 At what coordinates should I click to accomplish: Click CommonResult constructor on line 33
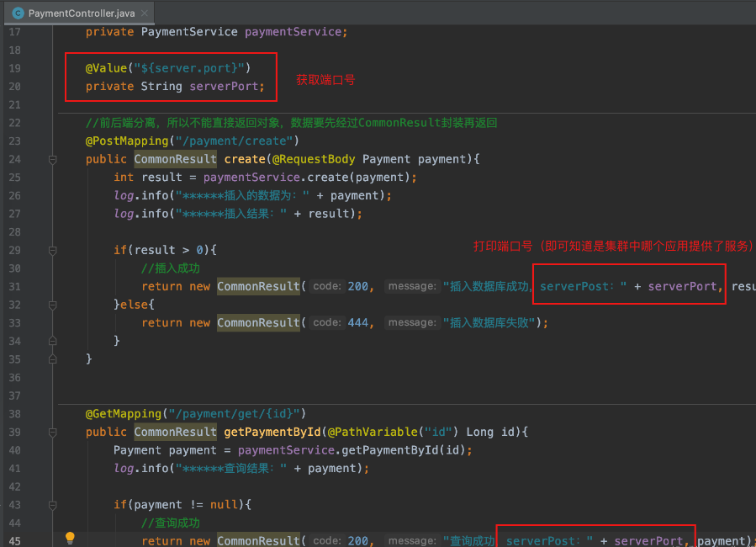point(258,322)
